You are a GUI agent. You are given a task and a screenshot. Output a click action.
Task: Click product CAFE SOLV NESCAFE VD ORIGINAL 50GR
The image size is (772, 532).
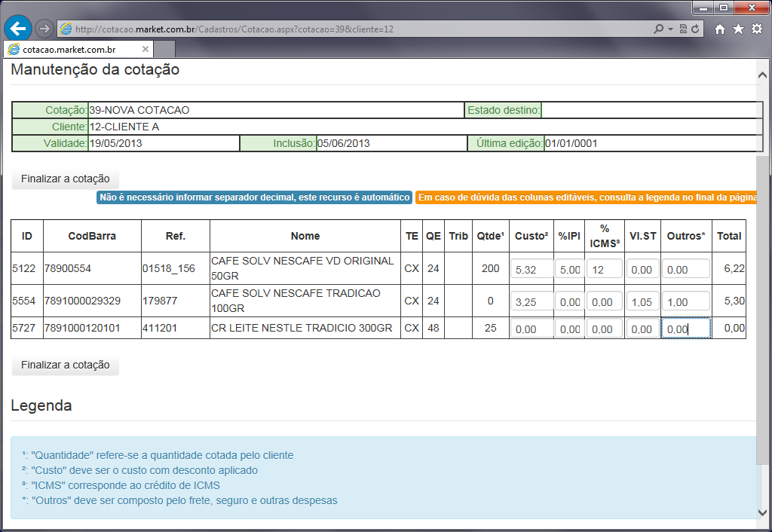tap(302, 268)
